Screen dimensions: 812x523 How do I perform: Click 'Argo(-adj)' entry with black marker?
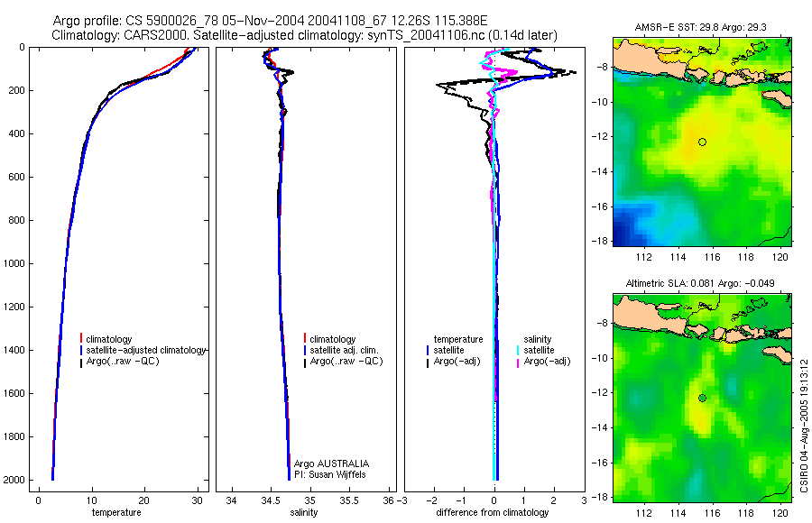pos(457,362)
